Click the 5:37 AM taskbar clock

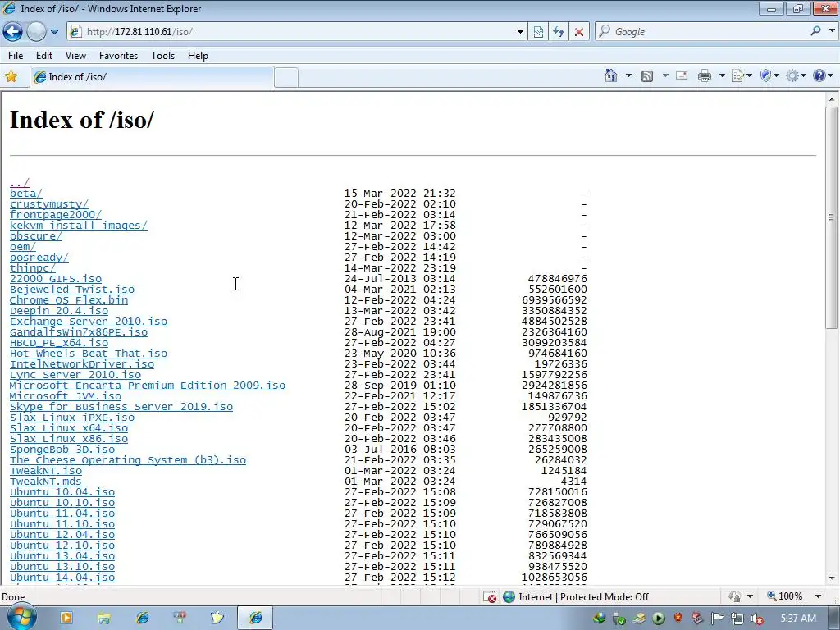[x=799, y=619]
